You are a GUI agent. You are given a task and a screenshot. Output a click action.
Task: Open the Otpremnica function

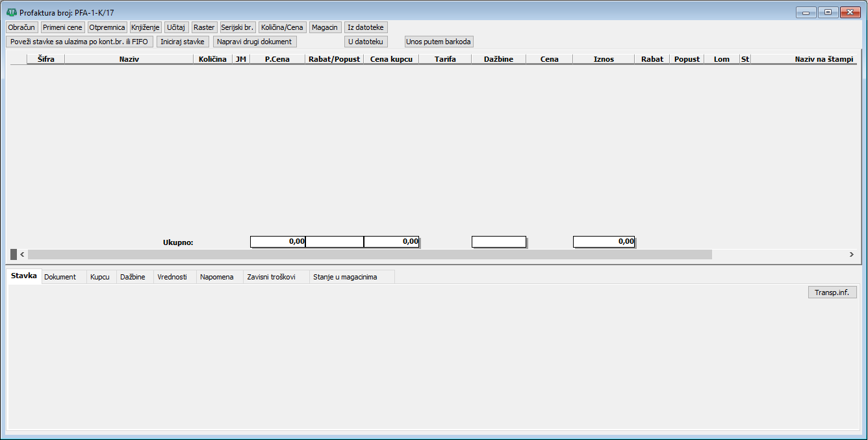pyautogui.click(x=107, y=27)
